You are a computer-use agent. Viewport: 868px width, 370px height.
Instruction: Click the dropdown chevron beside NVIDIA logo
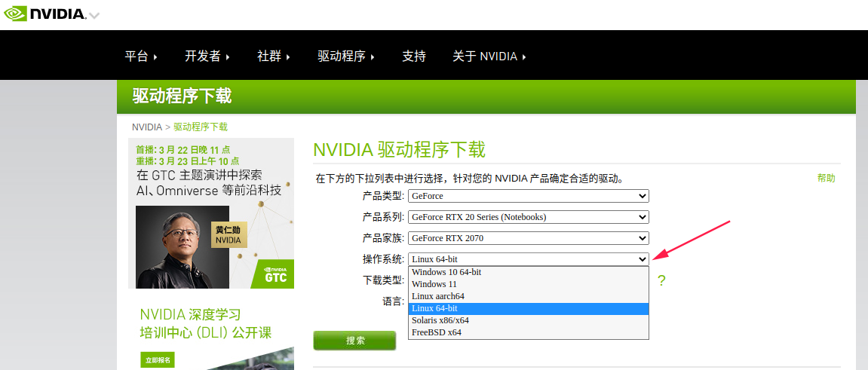[94, 16]
